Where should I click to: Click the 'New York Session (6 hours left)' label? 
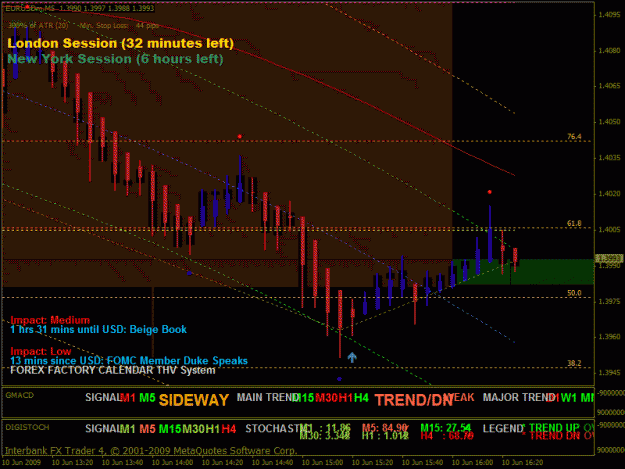115,59
